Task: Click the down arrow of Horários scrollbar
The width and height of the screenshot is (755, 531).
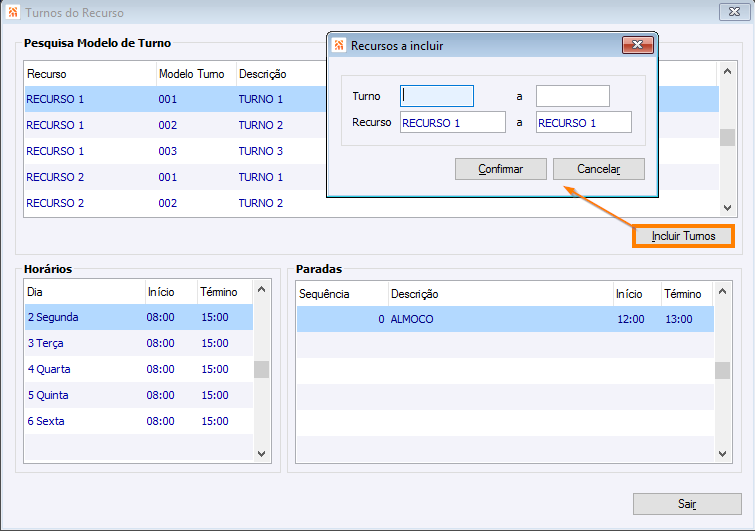Action: [x=261, y=453]
